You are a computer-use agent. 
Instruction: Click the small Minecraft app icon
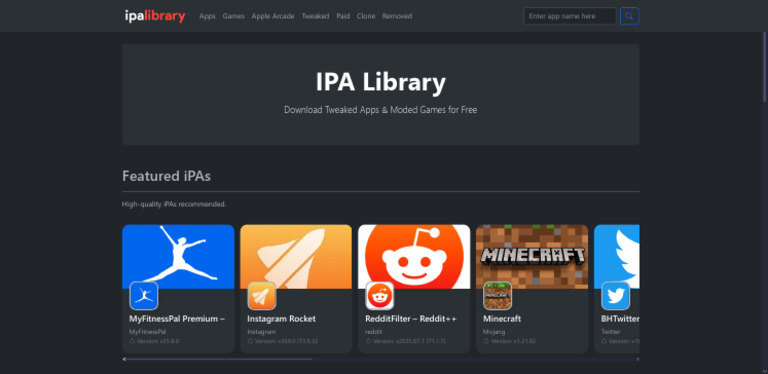tap(498, 296)
